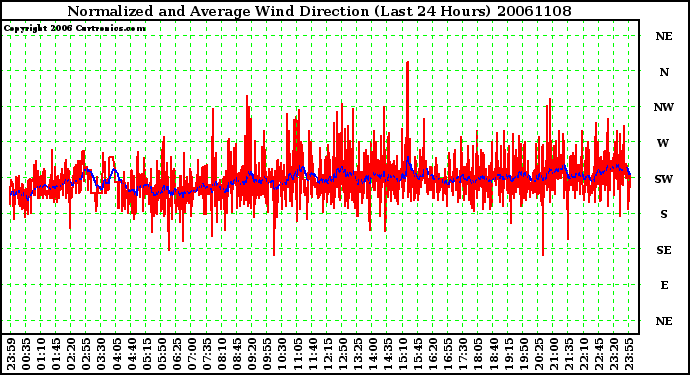690x375 pixels.
Task: Select the 18:40 time axis label
Action: click(492, 354)
